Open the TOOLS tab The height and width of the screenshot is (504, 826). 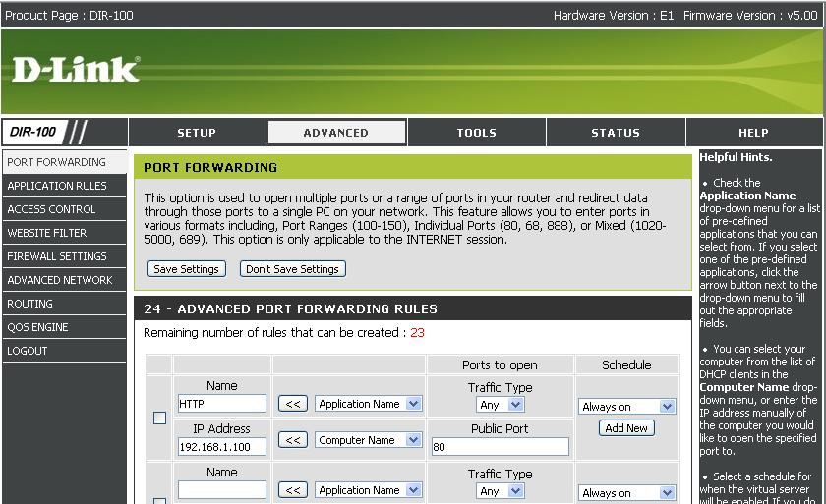point(476,132)
